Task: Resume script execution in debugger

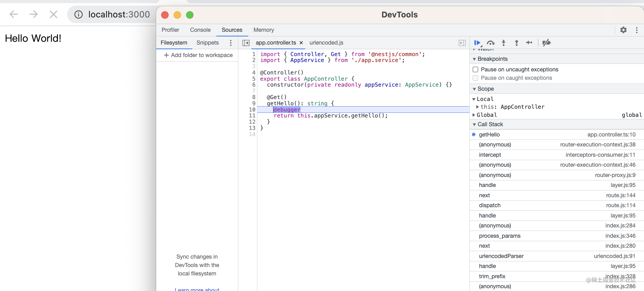Action: click(x=477, y=43)
